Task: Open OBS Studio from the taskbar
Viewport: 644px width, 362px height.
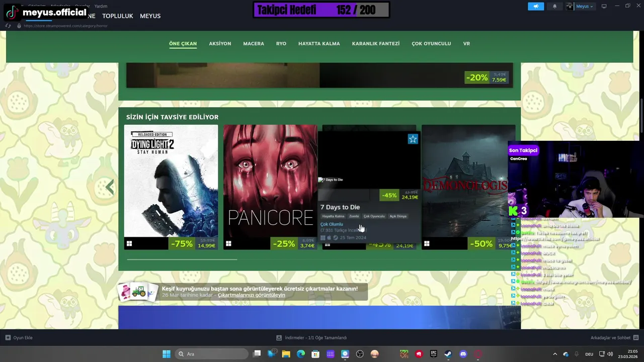Action: (x=360, y=354)
